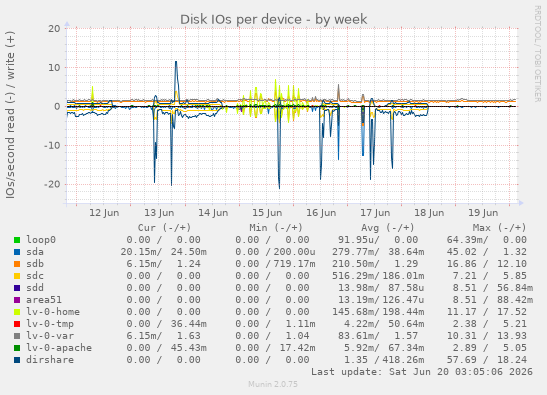Click the 'Max (-/+)' column header
Screen dimensions: 547x395
(x=499, y=228)
